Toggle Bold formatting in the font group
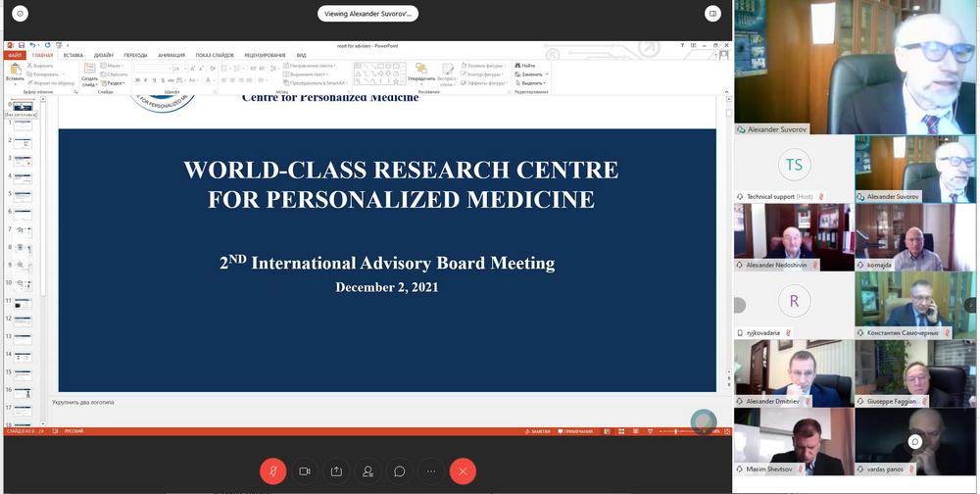 pos(138,80)
